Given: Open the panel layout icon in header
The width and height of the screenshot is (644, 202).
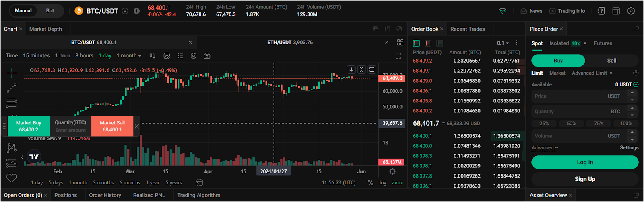Looking at the screenshot, I should point(616,11).
